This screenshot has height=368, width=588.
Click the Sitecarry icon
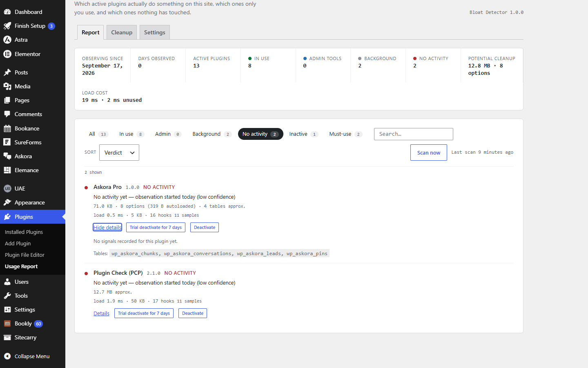(x=7, y=337)
